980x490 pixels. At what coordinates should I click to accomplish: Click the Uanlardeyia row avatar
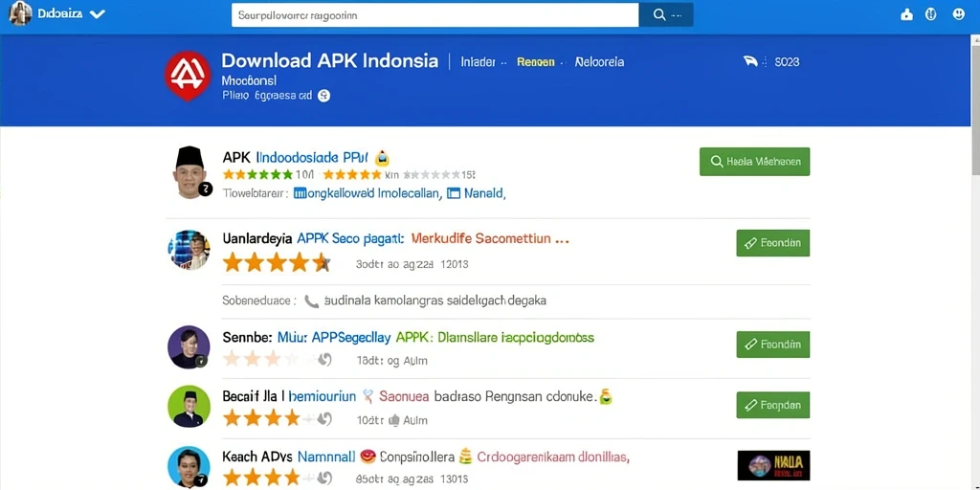pos(189,250)
